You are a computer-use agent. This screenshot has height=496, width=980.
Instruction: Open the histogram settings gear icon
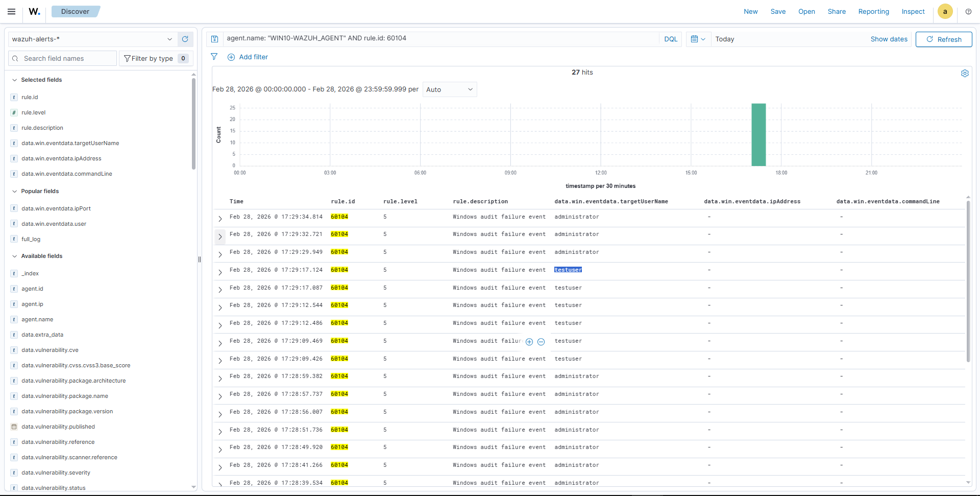pyautogui.click(x=965, y=73)
